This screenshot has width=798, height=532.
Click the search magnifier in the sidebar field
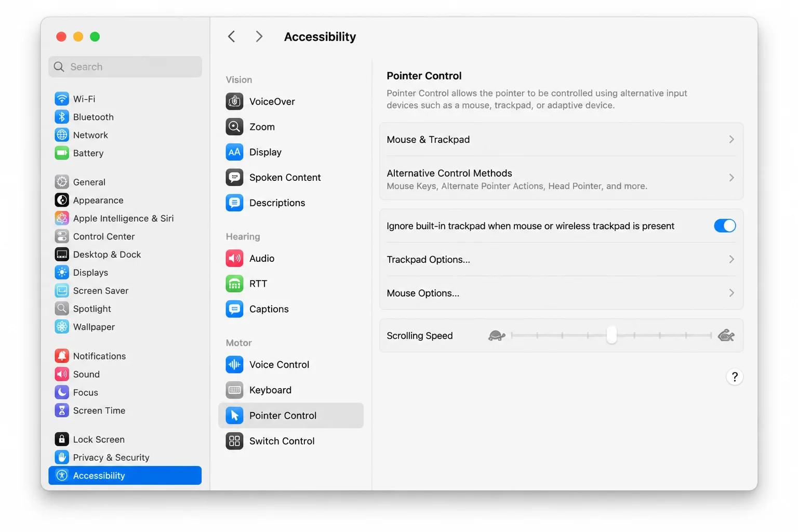click(59, 67)
